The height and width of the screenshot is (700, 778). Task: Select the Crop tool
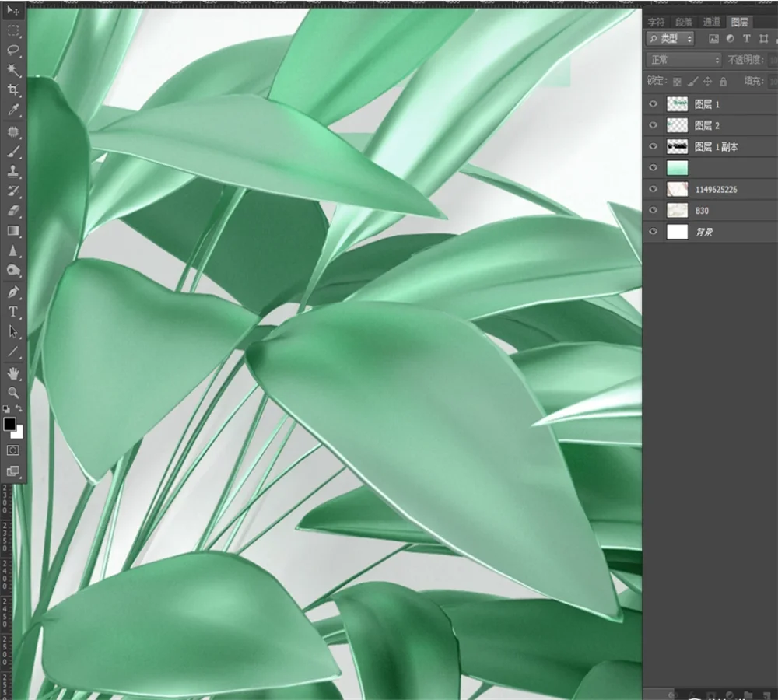pos(13,89)
